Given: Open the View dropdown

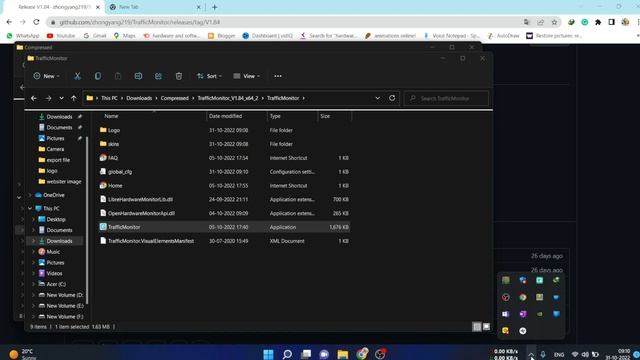Looking at the screenshot, I should (x=246, y=76).
